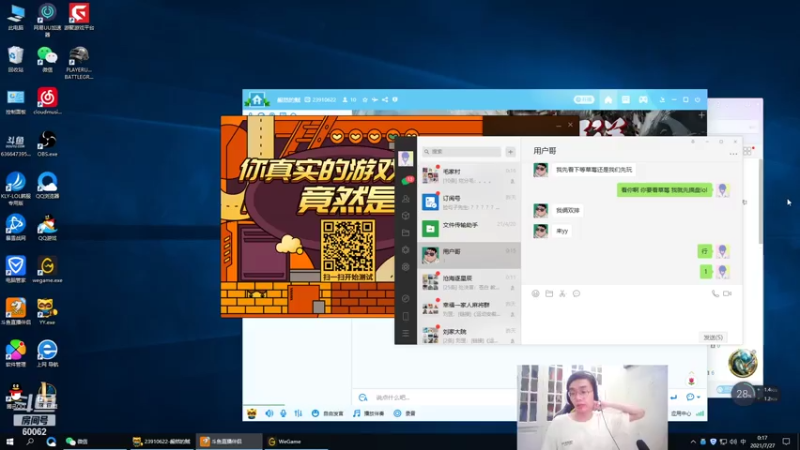Click YY favorite star icon in title bar

(x=365, y=100)
